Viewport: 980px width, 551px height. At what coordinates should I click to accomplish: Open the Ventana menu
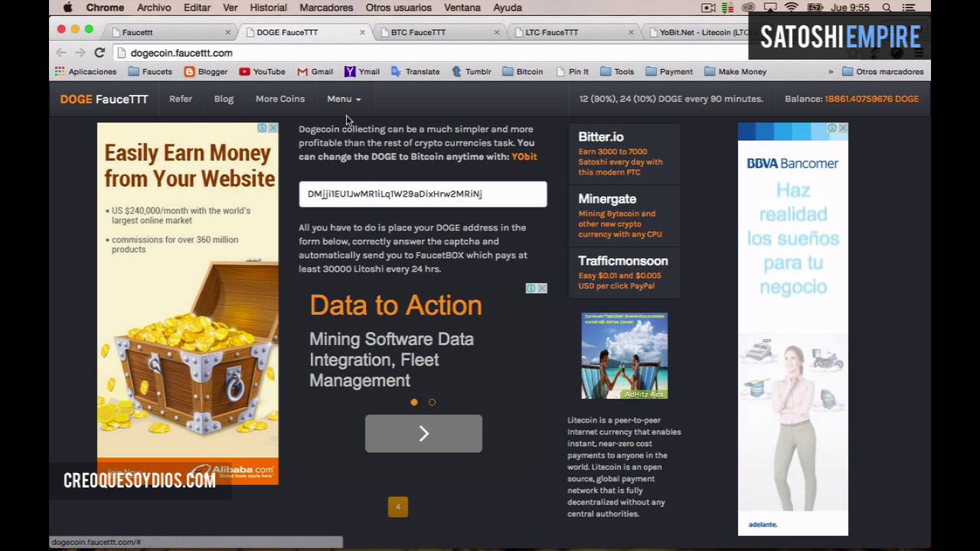tap(462, 8)
